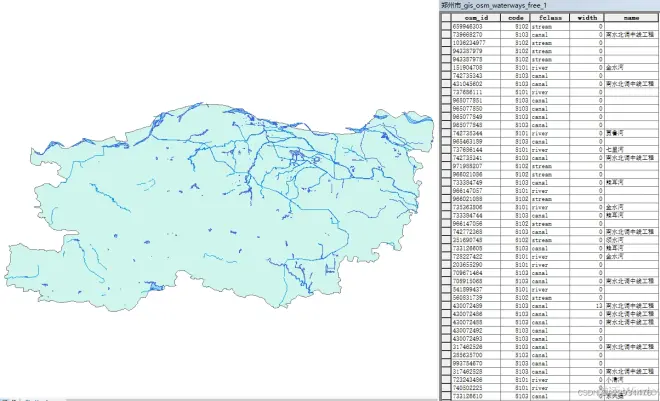Screen dimensions: 660x401
Task: Select row selector for osm_id 659946203
Action: pyautogui.click(x=446, y=27)
